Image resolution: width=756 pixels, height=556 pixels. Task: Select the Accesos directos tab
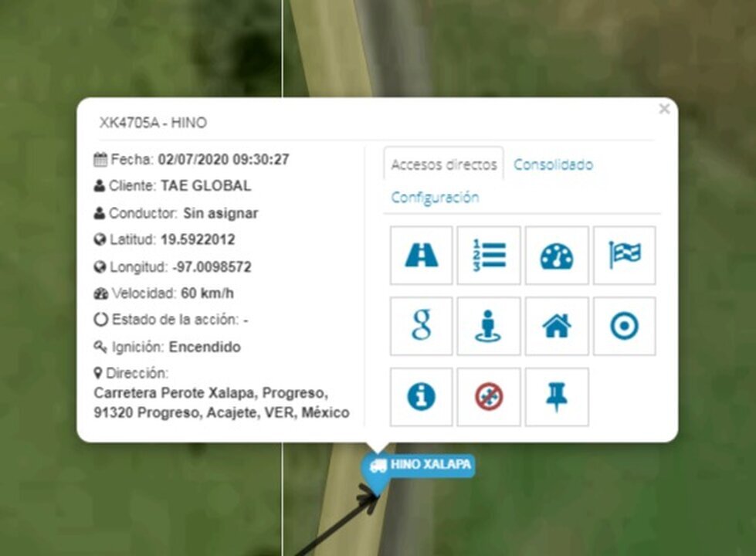pos(444,164)
